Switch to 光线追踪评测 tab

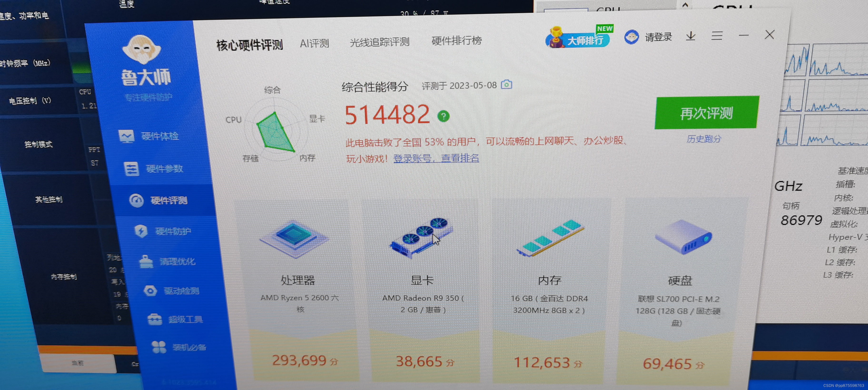click(380, 42)
